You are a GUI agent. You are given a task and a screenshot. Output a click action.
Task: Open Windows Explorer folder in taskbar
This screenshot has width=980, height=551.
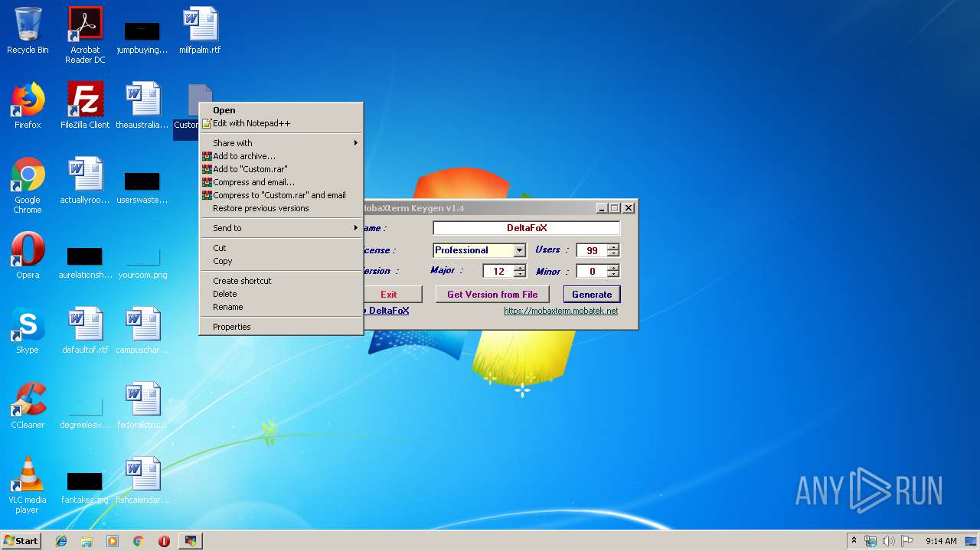[87, 541]
